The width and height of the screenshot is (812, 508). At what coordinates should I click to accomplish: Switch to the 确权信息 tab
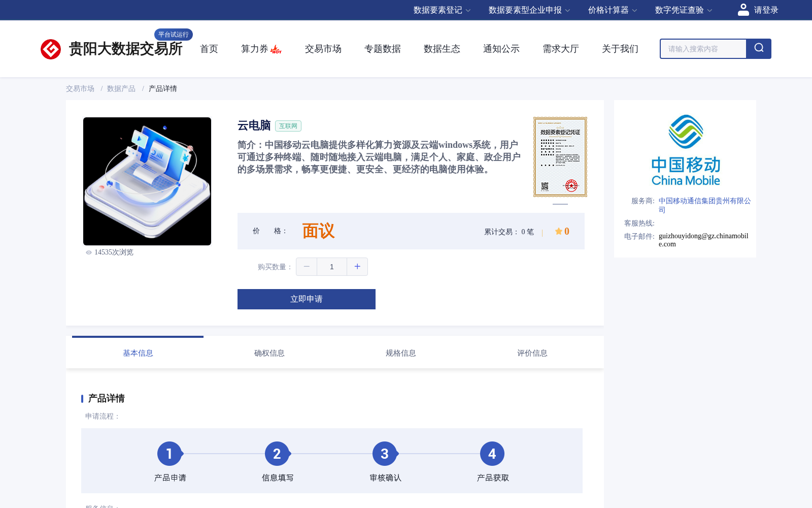tap(269, 353)
